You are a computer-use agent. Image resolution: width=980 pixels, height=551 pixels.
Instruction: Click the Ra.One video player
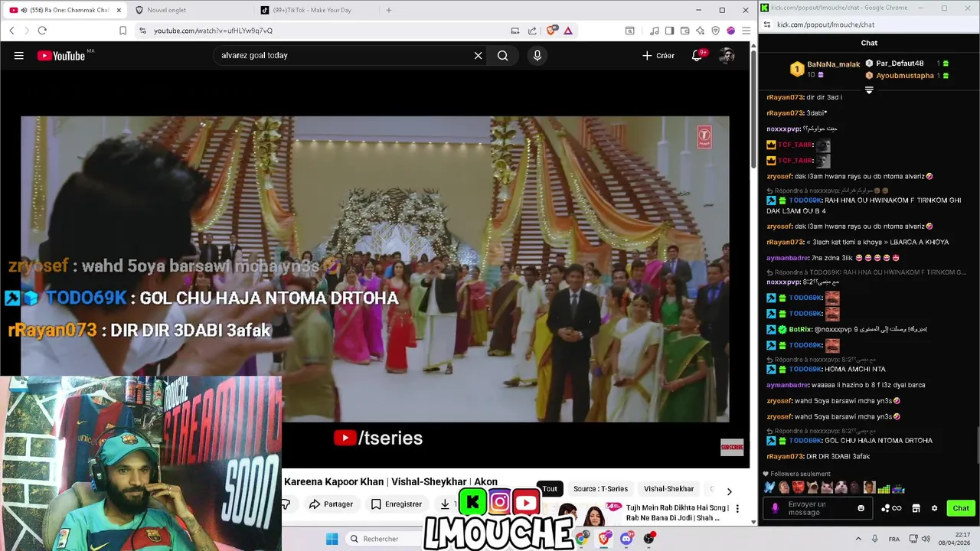[375, 269]
